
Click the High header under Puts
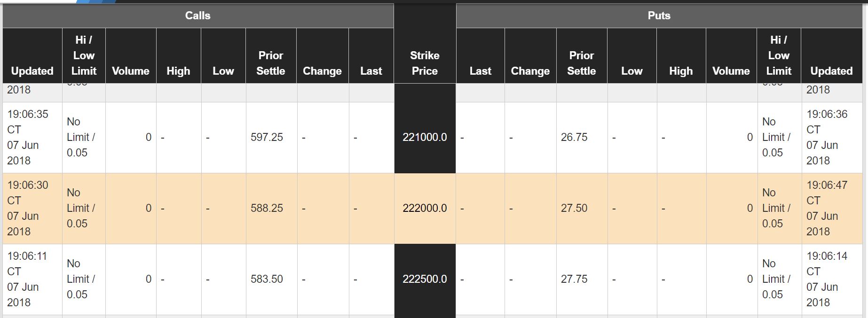(x=680, y=71)
